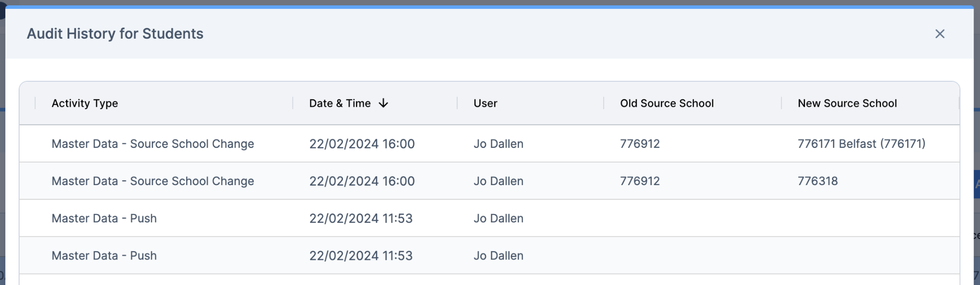Sort by Old Source School column header
The width and height of the screenshot is (980, 285).
(x=666, y=103)
